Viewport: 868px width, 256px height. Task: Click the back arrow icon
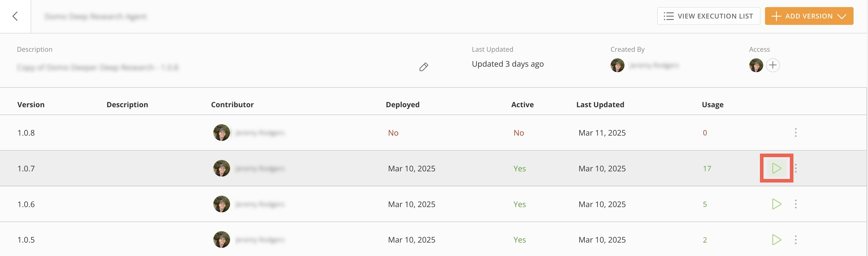coord(15,16)
